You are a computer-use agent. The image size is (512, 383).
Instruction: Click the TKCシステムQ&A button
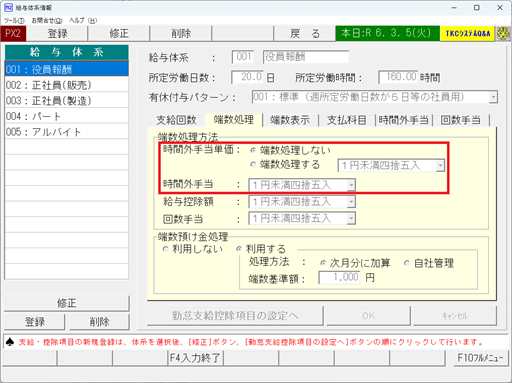click(x=467, y=34)
